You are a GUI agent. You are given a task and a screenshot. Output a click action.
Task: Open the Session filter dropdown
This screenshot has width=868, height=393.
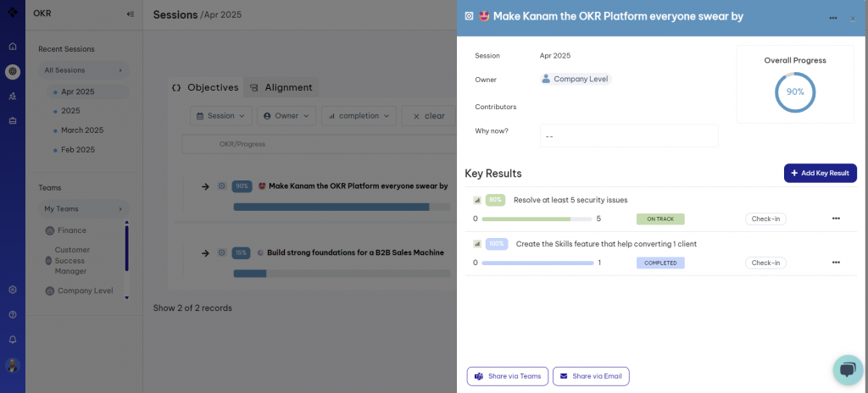[x=221, y=116]
